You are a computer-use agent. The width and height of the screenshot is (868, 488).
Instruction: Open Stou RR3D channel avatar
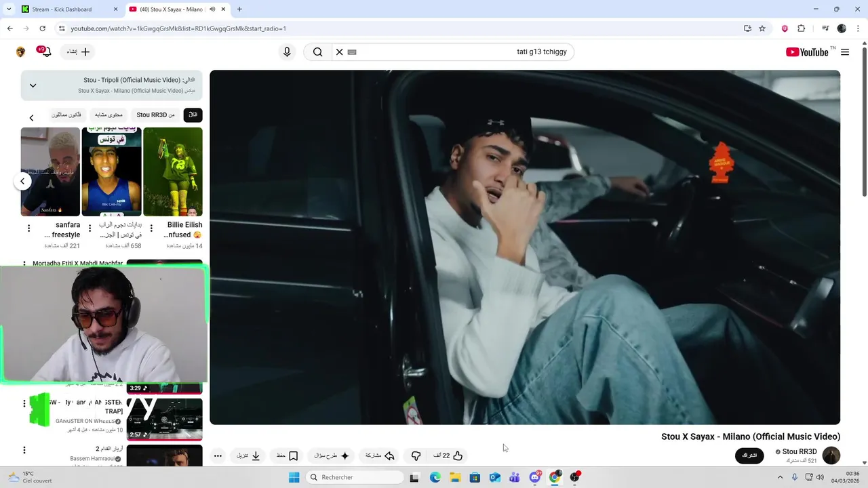coord(831,455)
